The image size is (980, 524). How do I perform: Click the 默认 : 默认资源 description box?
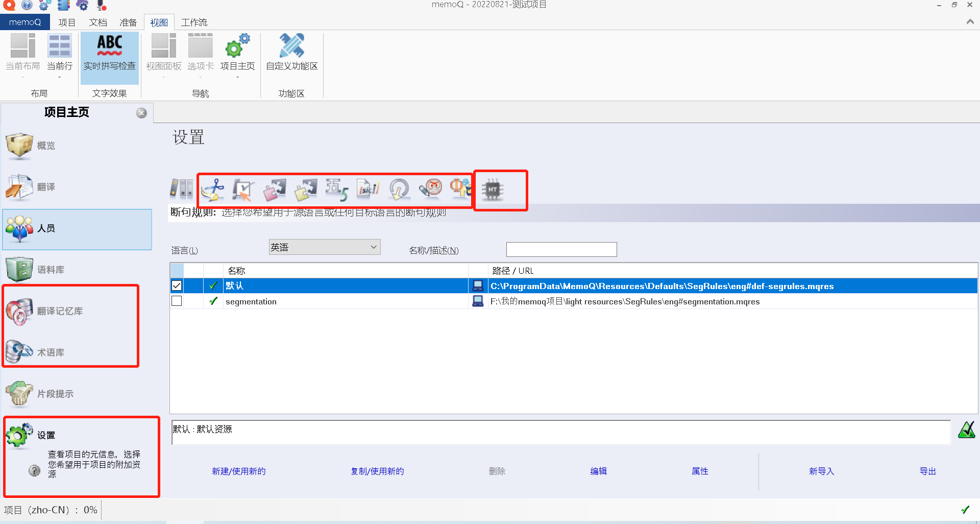pyautogui.click(x=560, y=433)
